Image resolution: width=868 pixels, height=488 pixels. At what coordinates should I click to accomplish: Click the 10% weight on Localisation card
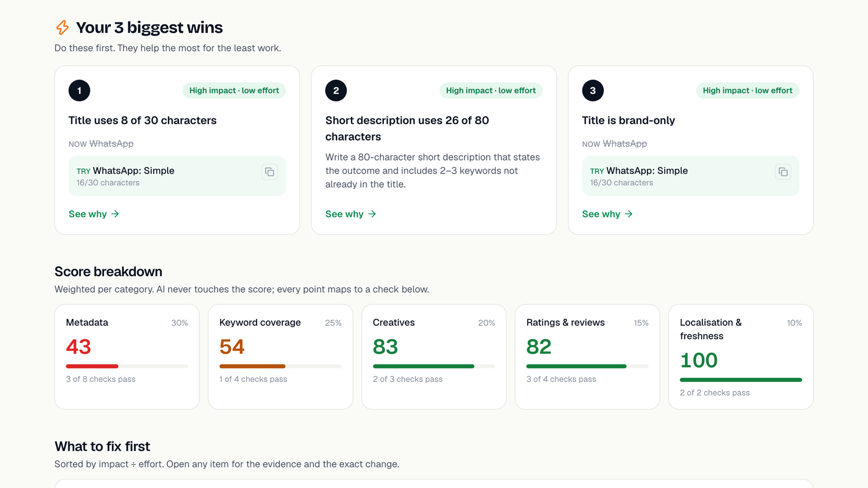tap(794, 323)
